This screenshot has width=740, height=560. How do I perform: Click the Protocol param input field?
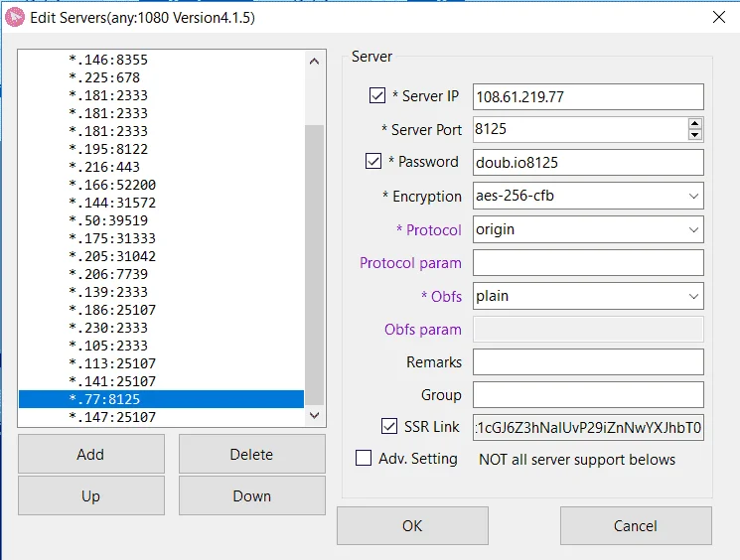click(x=588, y=262)
